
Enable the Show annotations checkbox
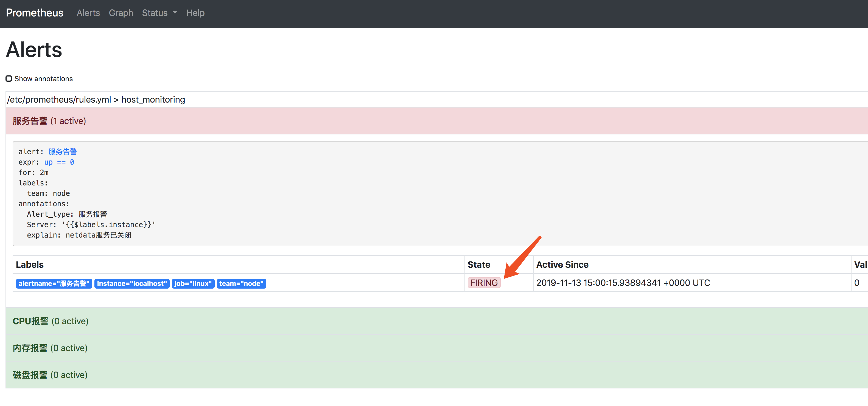pos(9,78)
